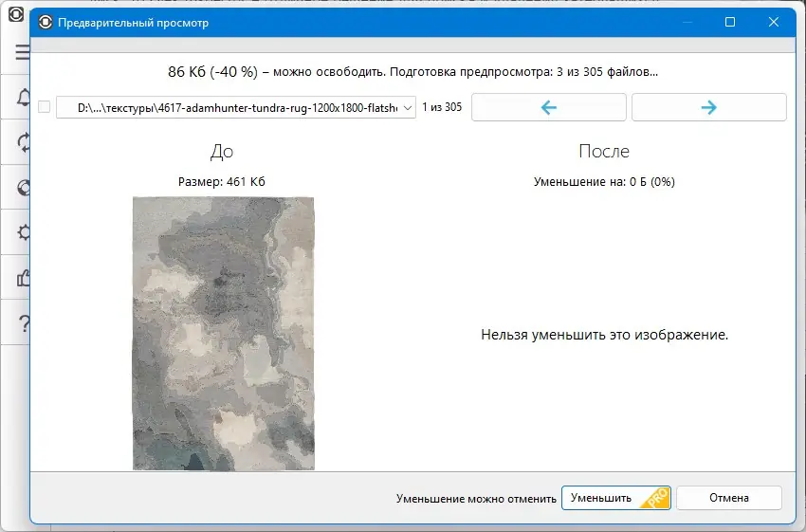
Task: Click the app logo of the background window
Action: tap(16, 14)
